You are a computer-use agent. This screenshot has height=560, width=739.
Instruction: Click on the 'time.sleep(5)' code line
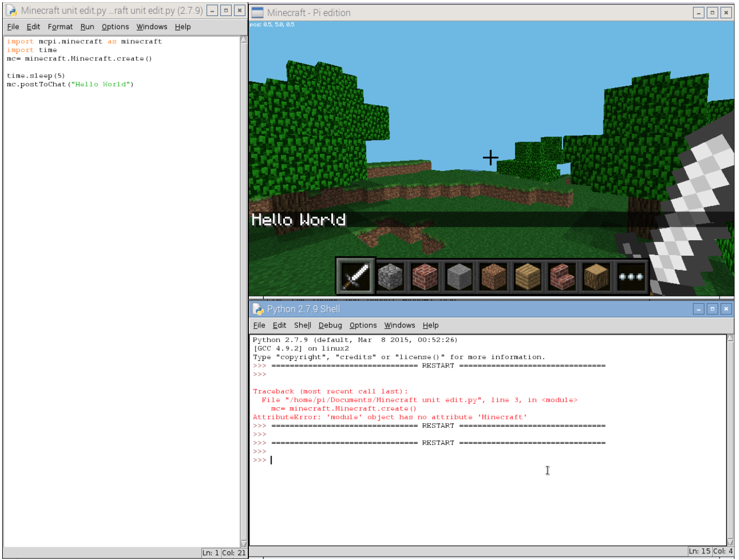click(36, 76)
